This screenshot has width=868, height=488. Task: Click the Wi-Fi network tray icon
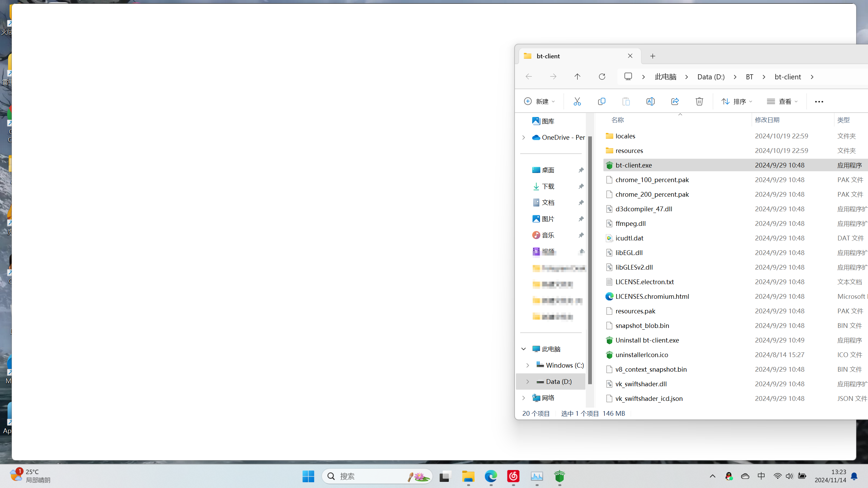(777, 476)
